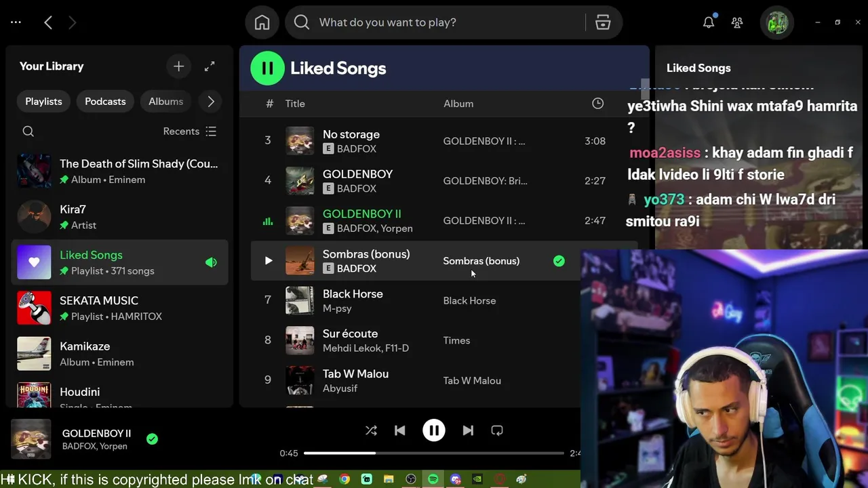Open Friend Activity icon

coord(737,22)
